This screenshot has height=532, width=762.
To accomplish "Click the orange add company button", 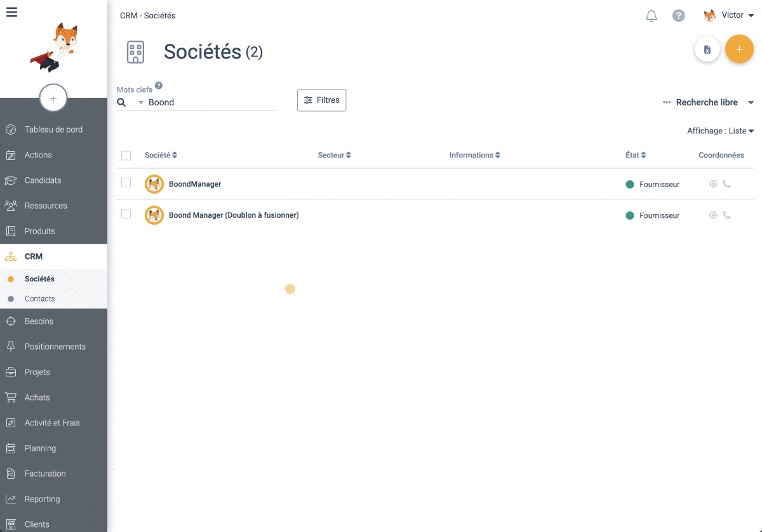I will pyautogui.click(x=739, y=50).
